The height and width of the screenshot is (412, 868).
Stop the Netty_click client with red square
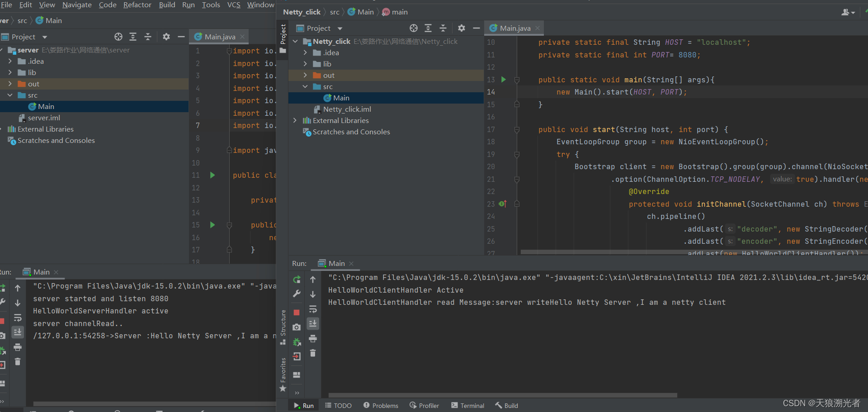(x=297, y=313)
